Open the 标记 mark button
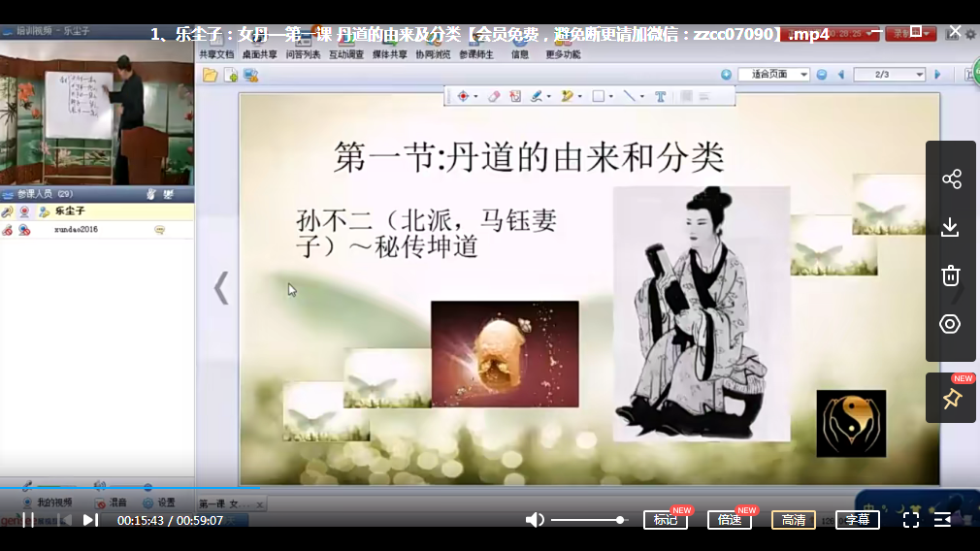 [x=666, y=520]
